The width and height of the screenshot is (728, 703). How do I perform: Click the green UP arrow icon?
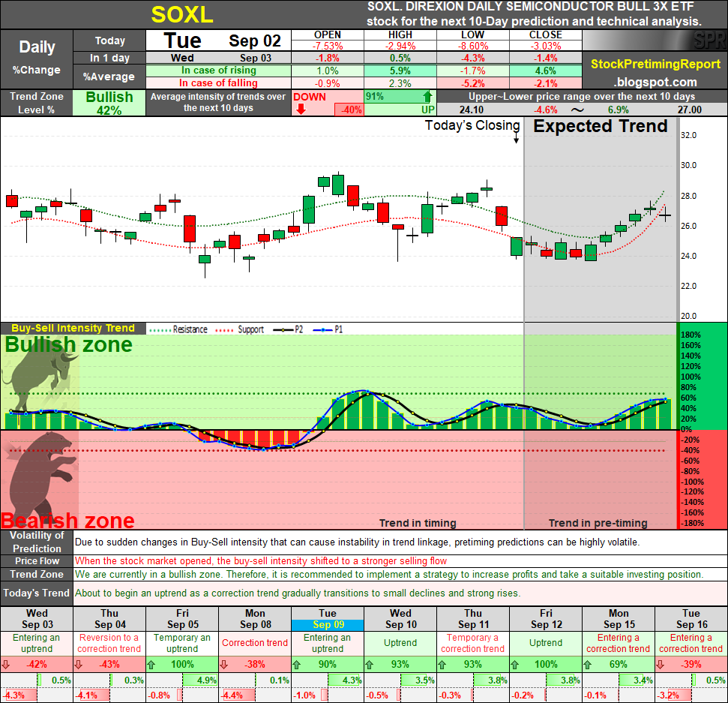(x=427, y=97)
